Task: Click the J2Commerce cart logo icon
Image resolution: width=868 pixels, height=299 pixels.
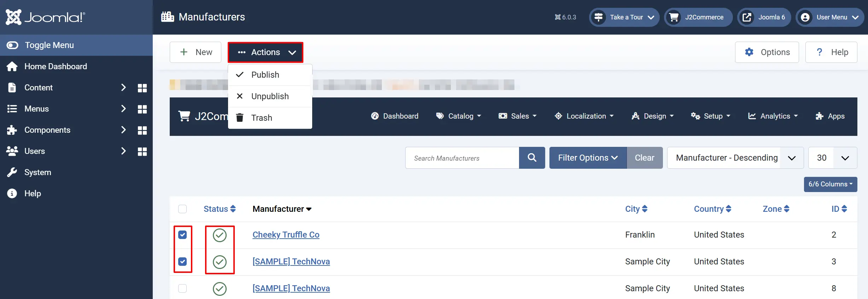Action: (184, 116)
